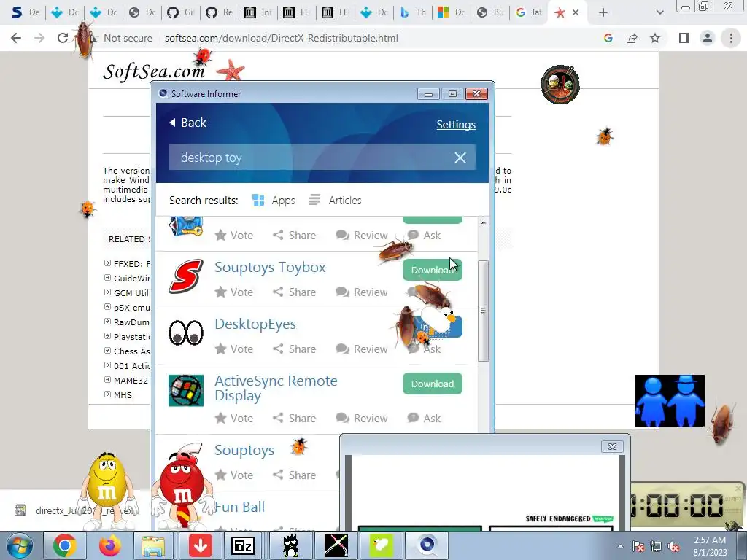747x560 pixels.
Task: Vote for ActiveSync Remote Display
Action: [234, 419]
